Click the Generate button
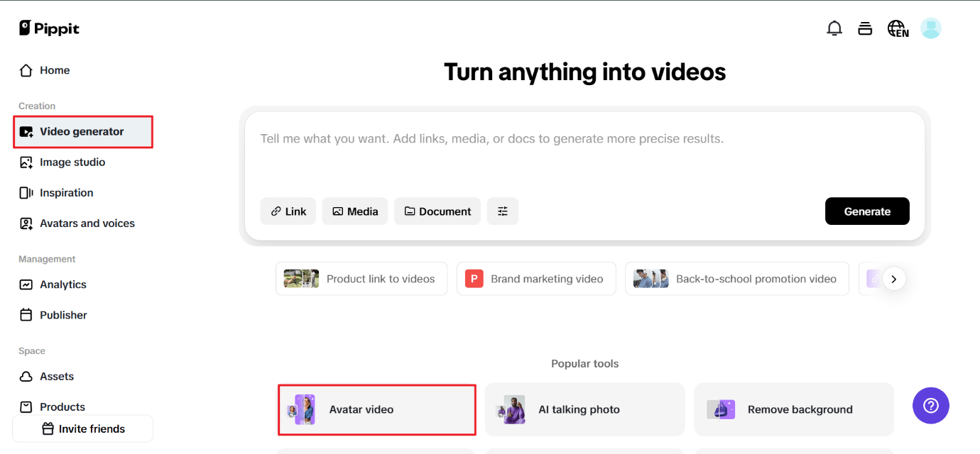This screenshot has width=980, height=454. click(x=867, y=211)
